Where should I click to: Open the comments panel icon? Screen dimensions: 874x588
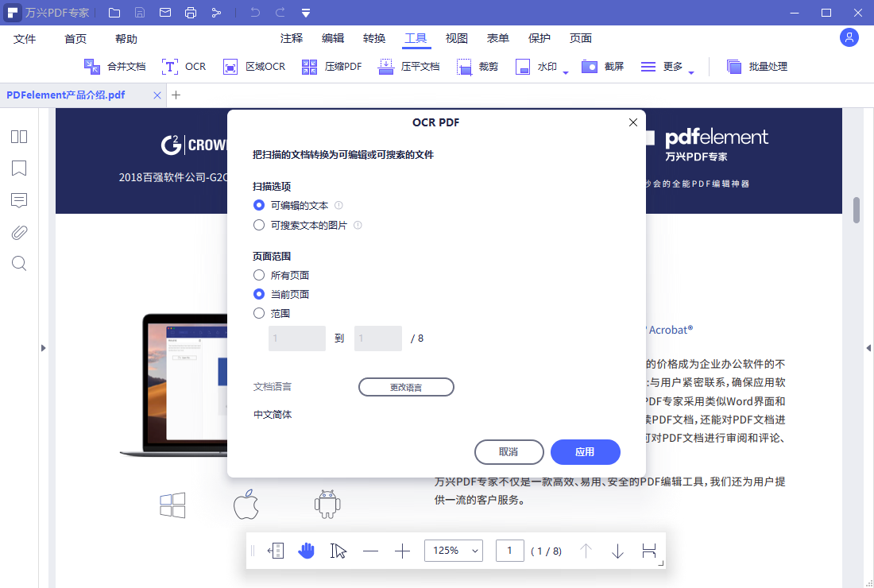(19, 200)
